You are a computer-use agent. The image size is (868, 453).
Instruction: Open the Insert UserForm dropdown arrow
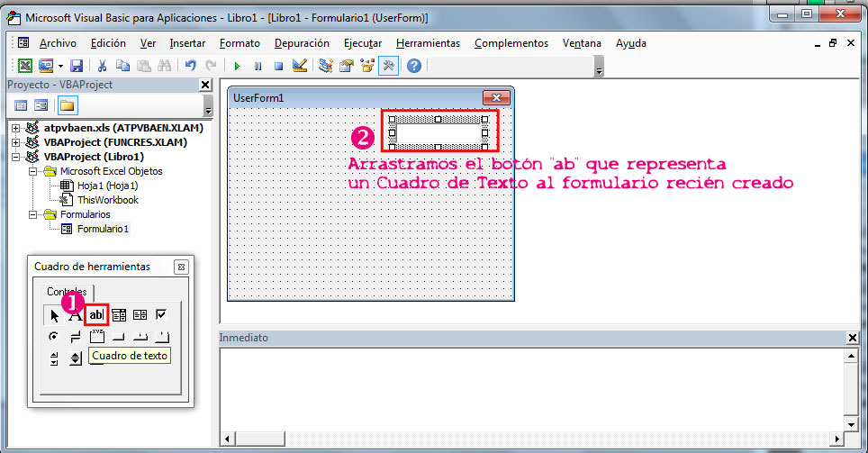[x=60, y=66]
